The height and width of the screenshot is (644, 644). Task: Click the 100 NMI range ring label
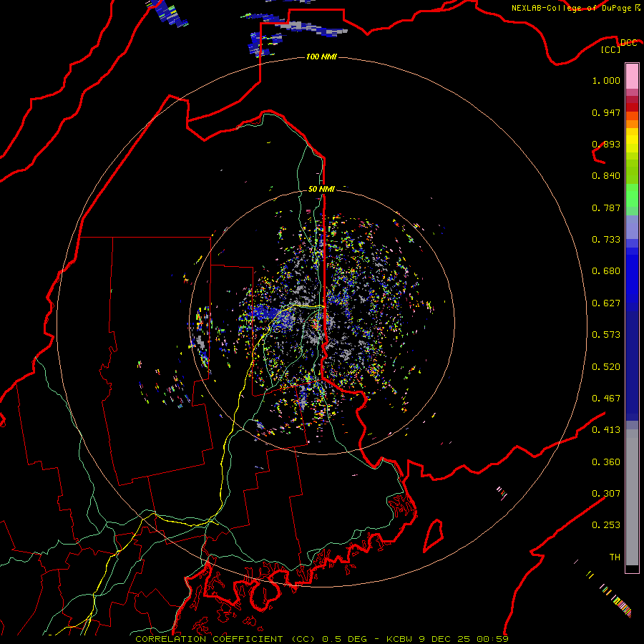(x=321, y=57)
